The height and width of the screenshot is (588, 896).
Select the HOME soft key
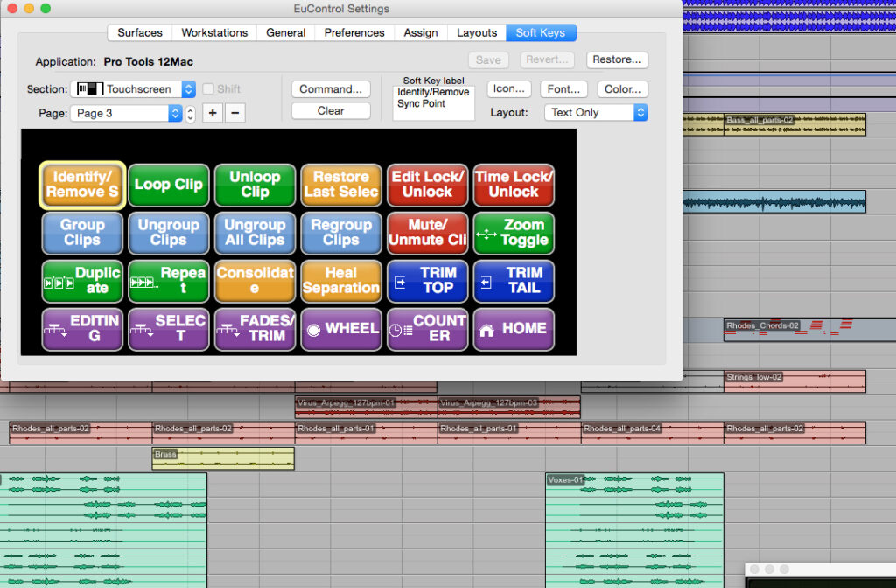514,329
